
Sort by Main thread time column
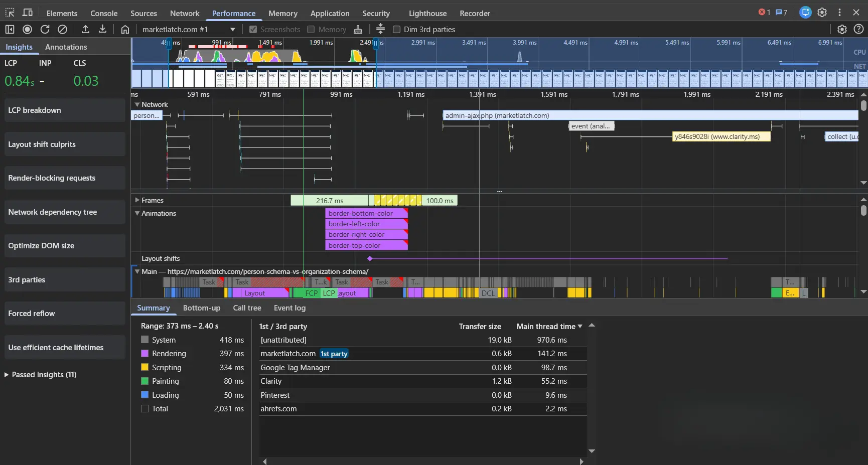549,326
